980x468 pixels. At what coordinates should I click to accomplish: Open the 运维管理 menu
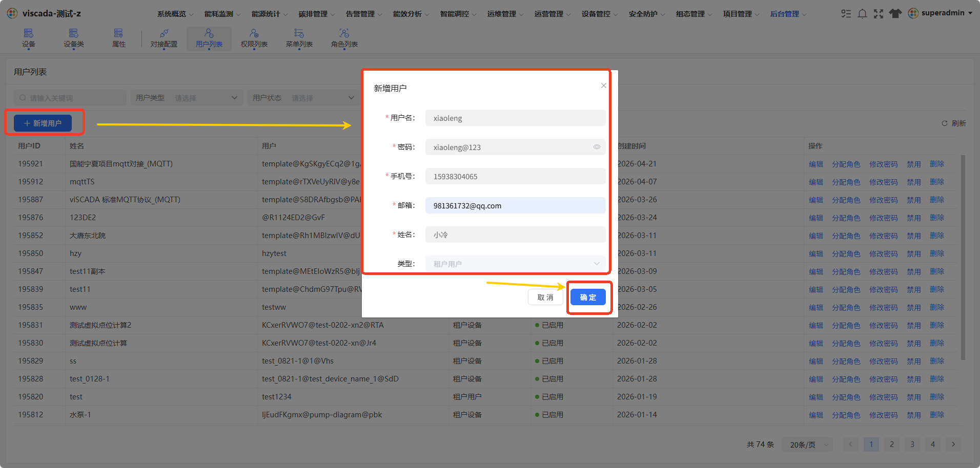click(x=505, y=14)
